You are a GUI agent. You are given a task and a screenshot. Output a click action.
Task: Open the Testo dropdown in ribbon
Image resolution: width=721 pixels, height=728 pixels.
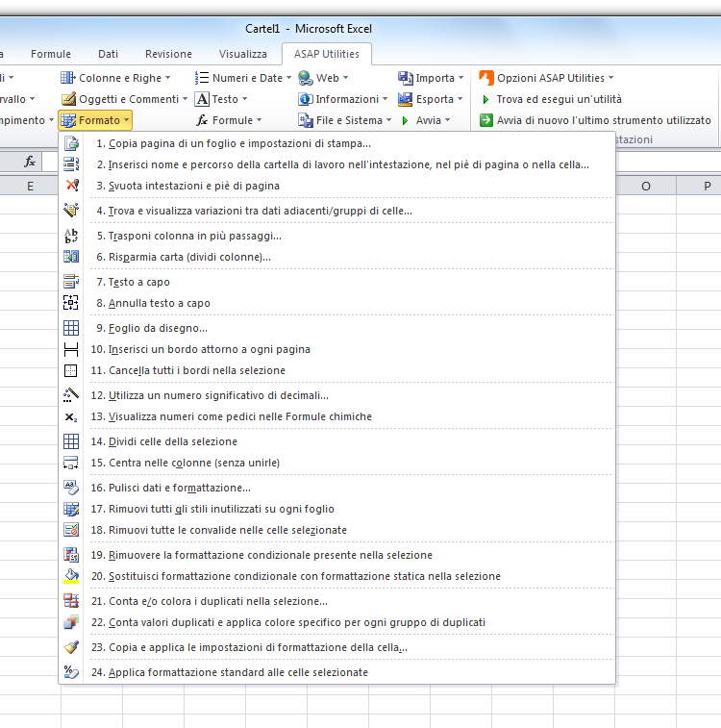pos(221,99)
